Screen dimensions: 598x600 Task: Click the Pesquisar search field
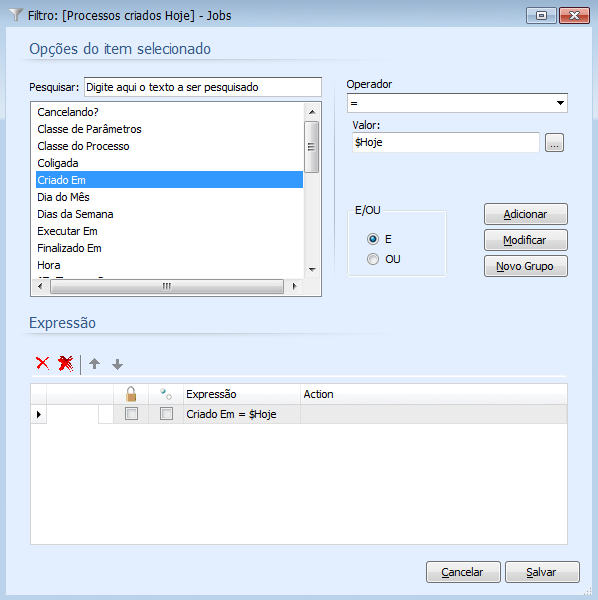click(x=203, y=87)
